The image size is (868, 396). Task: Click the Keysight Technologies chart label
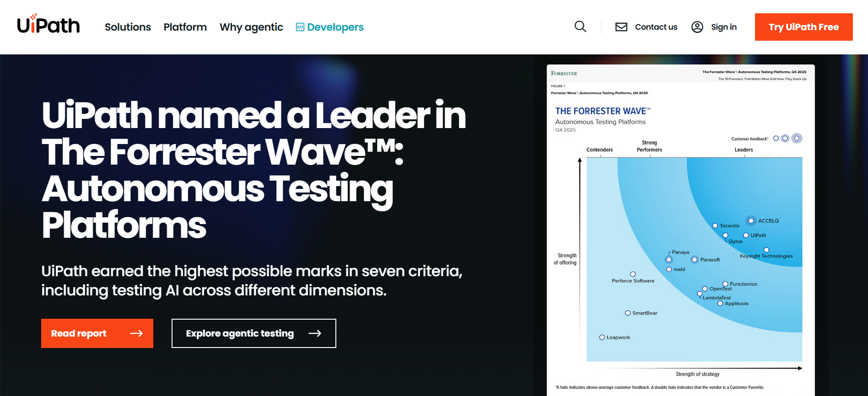pos(766,256)
